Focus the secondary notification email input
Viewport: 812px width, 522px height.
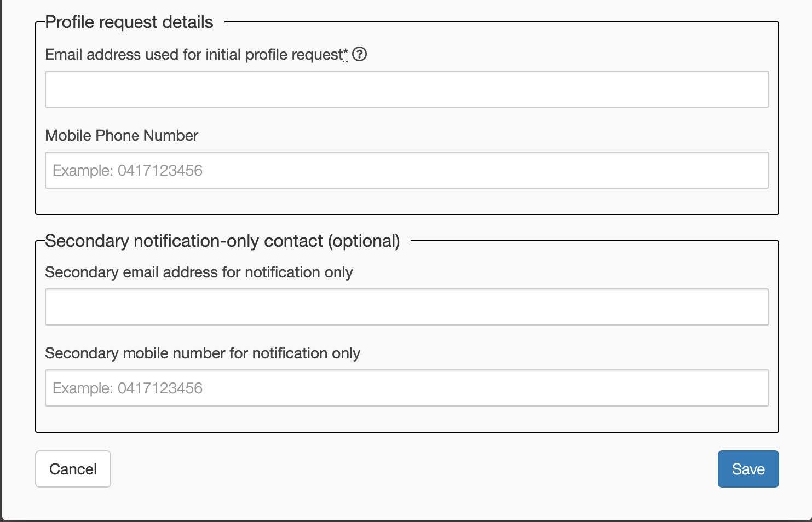(x=407, y=307)
